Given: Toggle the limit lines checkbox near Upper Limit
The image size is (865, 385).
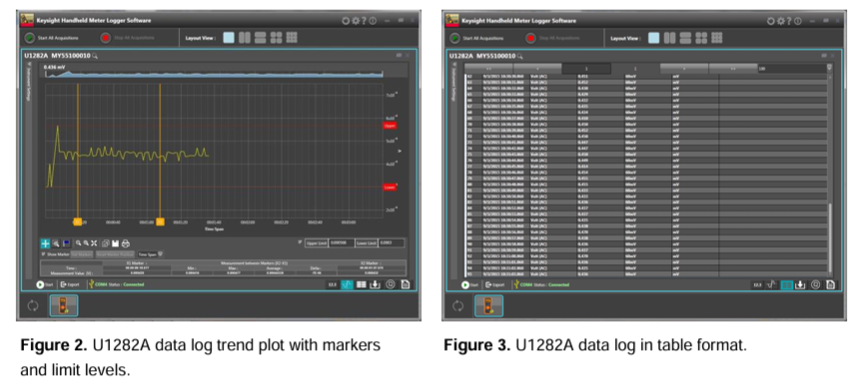Looking at the screenshot, I should pos(300,242).
